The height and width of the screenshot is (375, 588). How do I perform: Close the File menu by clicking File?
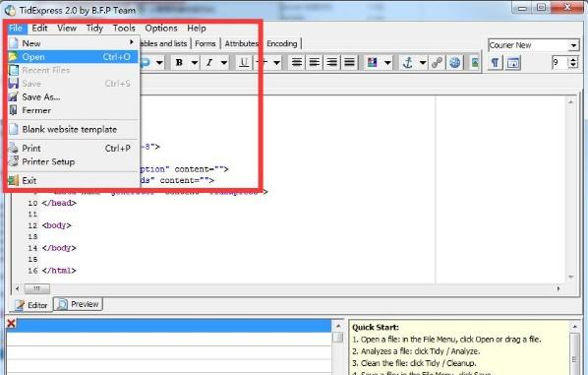coord(16,29)
